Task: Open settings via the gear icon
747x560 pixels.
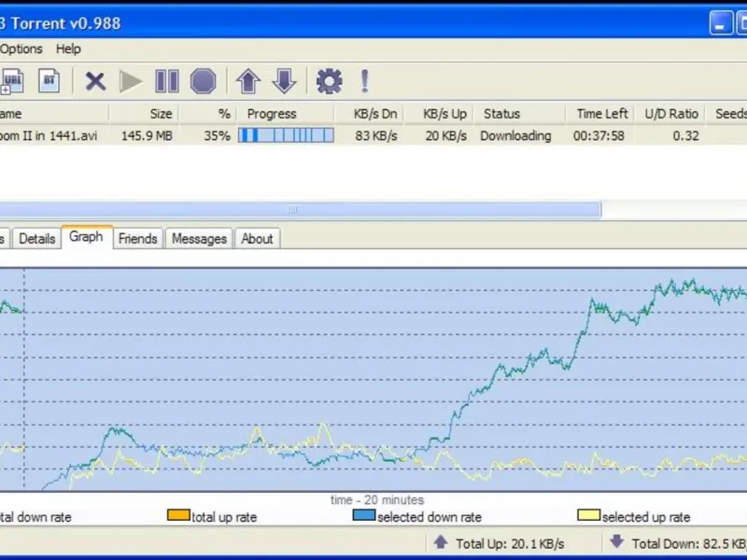Action: coord(330,81)
